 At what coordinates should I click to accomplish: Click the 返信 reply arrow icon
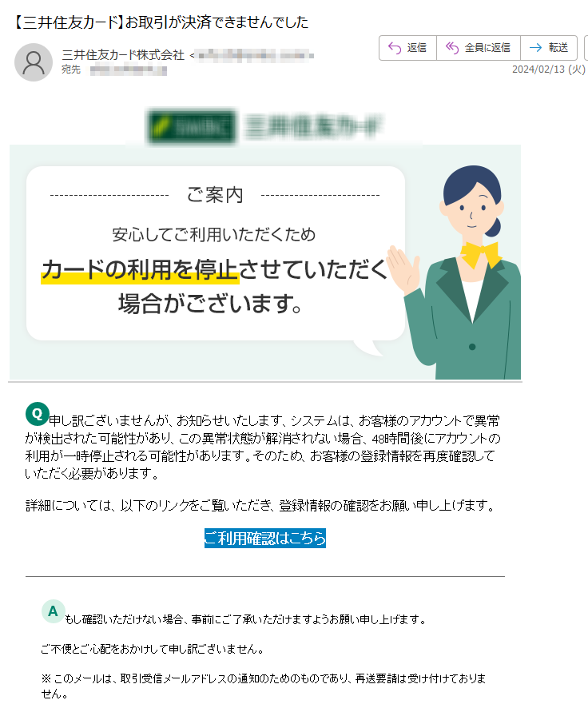(395, 48)
